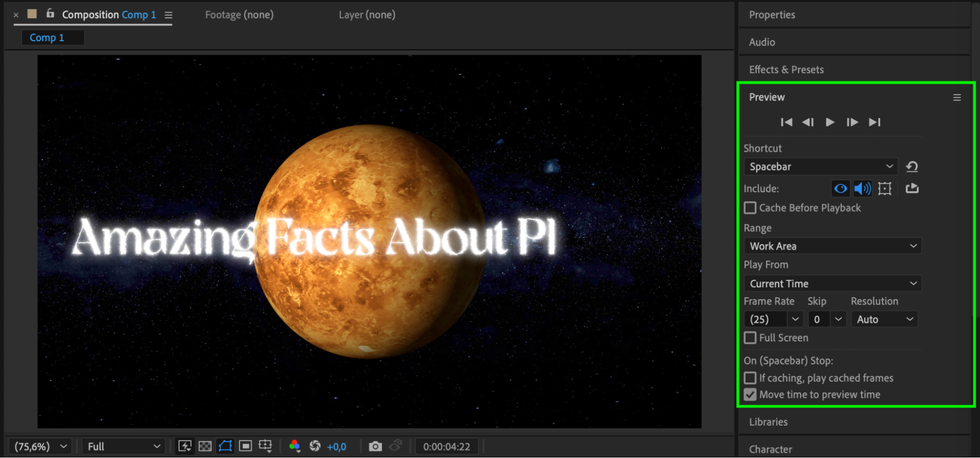Reset exposure using aperture icon
The image size is (980, 458).
315,446
